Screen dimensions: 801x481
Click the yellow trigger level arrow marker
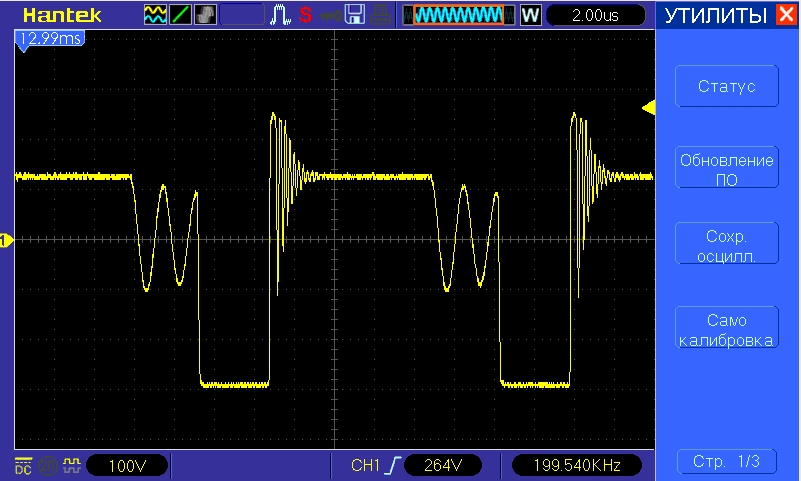(648, 107)
